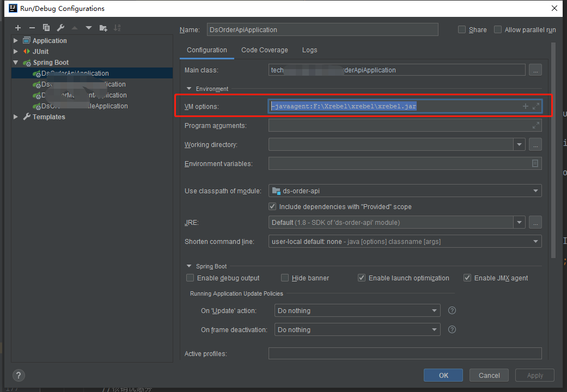Switch to the Code Coverage tab

point(265,50)
